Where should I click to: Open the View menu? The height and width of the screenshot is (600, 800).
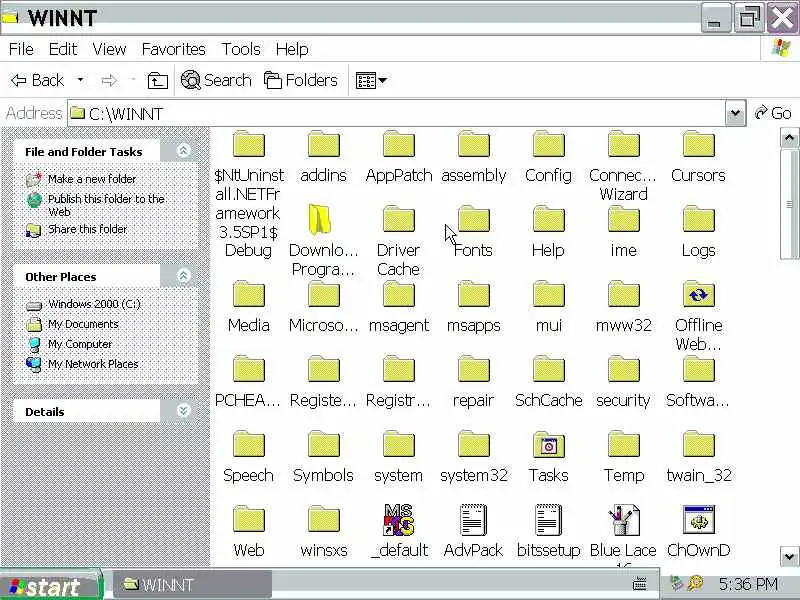(x=109, y=49)
